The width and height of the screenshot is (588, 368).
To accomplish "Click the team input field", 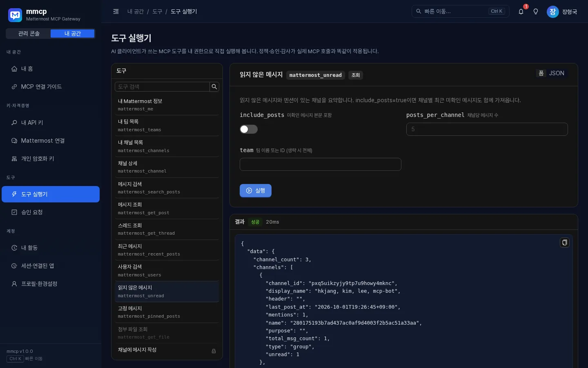I will pos(321,164).
